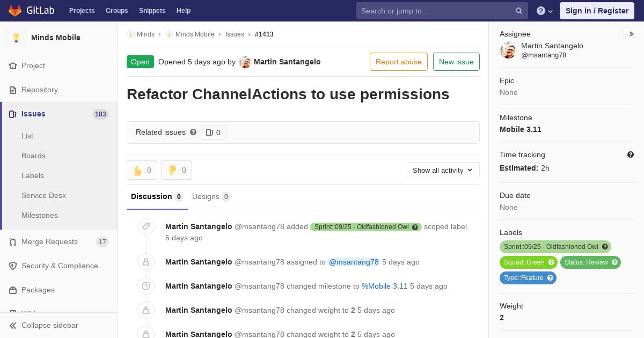Open Boards in sidebar
This screenshot has height=338, width=644.
33,156
